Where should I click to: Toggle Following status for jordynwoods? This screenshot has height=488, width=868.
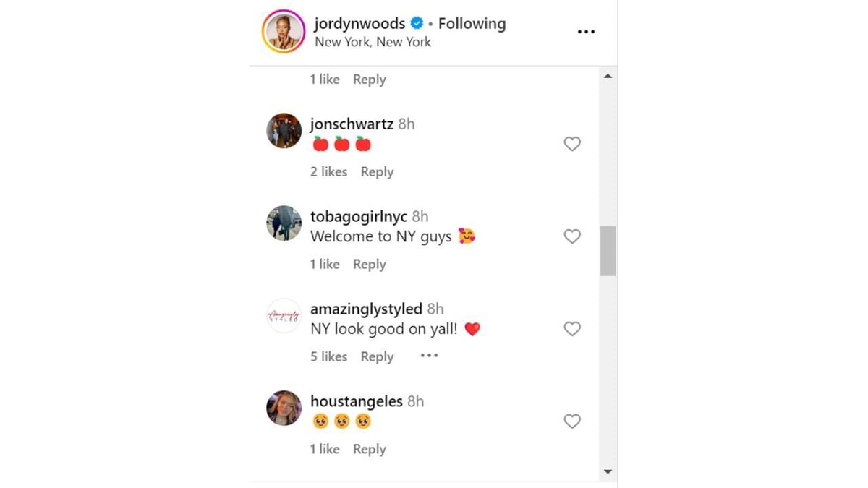[471, 23]
